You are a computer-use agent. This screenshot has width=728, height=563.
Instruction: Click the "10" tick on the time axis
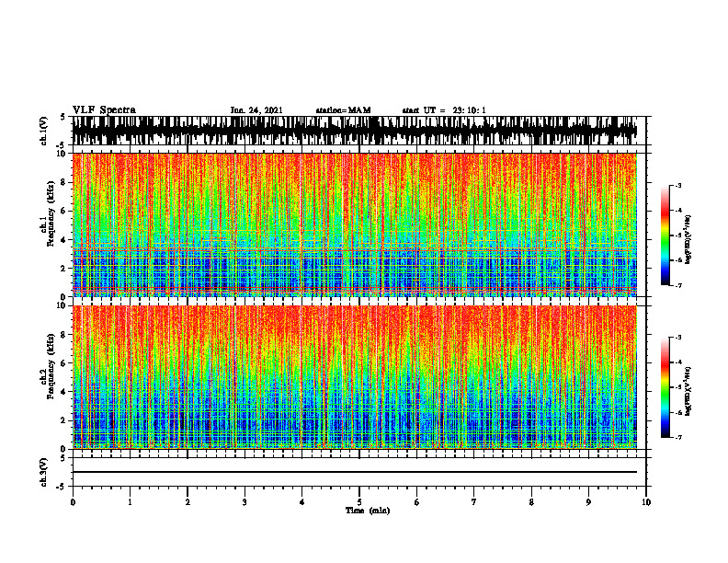click(646, 502)
